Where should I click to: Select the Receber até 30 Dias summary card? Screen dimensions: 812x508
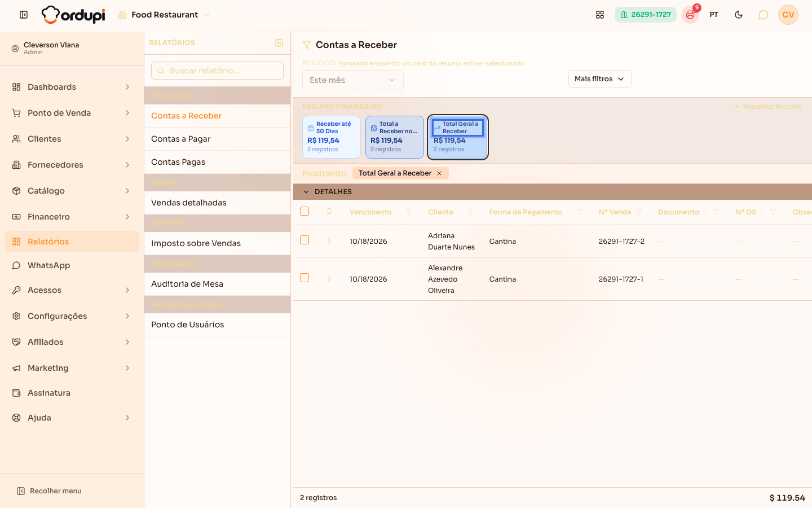(332, 137)
